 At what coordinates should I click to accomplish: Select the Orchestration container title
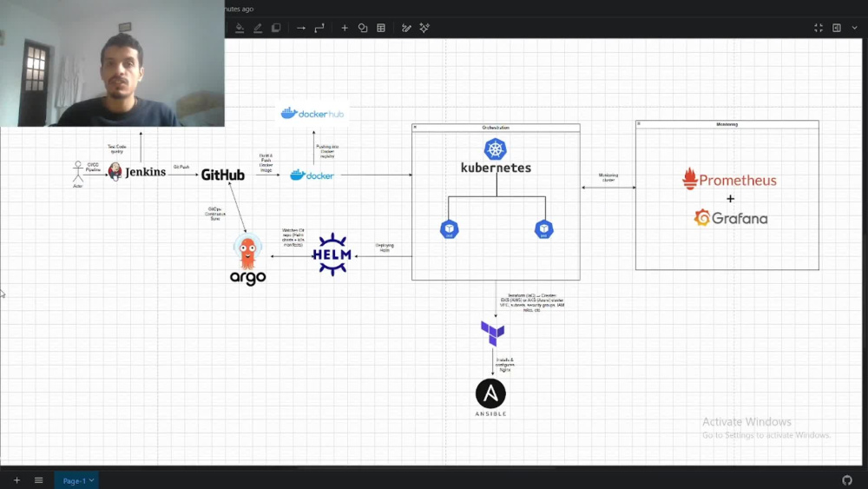[x=496, y=128]
